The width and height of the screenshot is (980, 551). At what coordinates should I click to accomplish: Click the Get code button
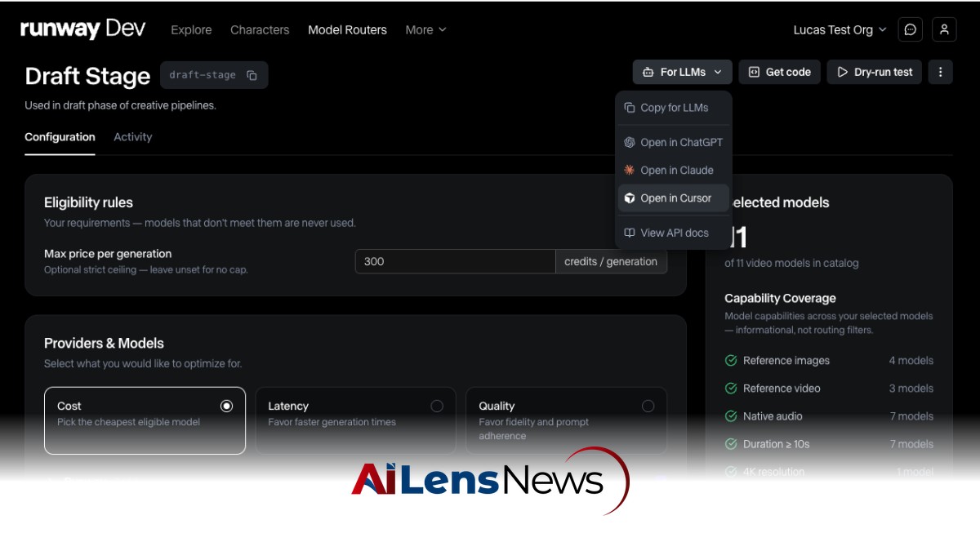pos(779,72)
